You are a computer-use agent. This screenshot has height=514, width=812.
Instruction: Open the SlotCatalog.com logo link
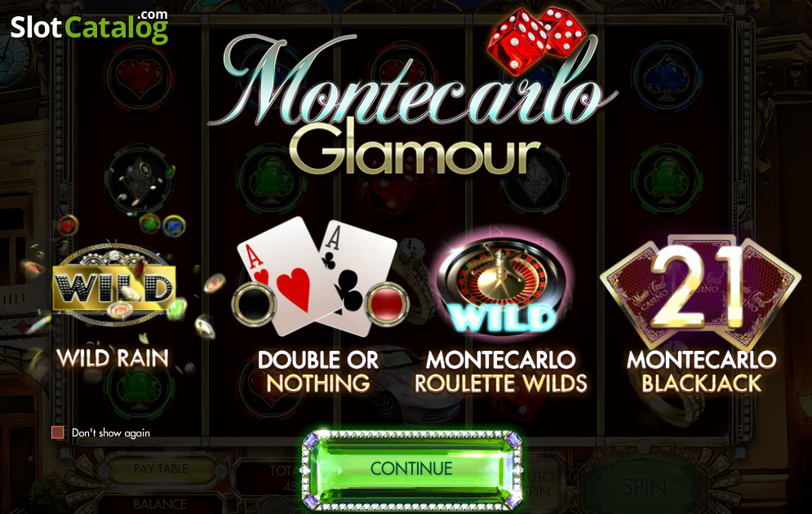click(89, 26)
